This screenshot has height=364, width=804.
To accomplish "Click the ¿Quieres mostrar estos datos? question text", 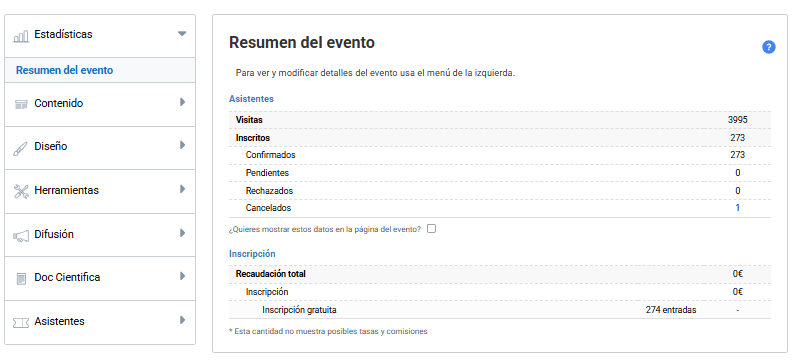I will point(325,229).
